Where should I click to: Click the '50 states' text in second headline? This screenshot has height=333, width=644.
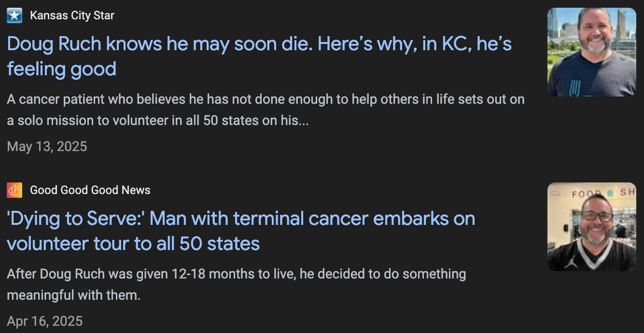221,244
